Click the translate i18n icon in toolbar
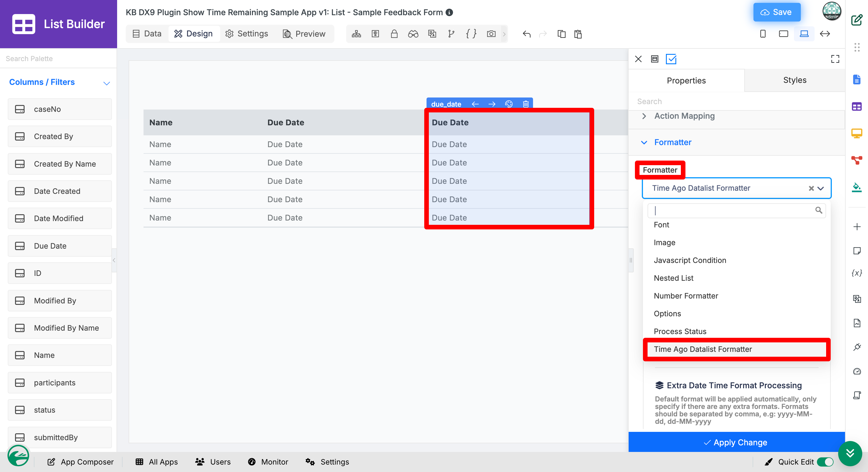The image size is (868, 472). (432, 34)
